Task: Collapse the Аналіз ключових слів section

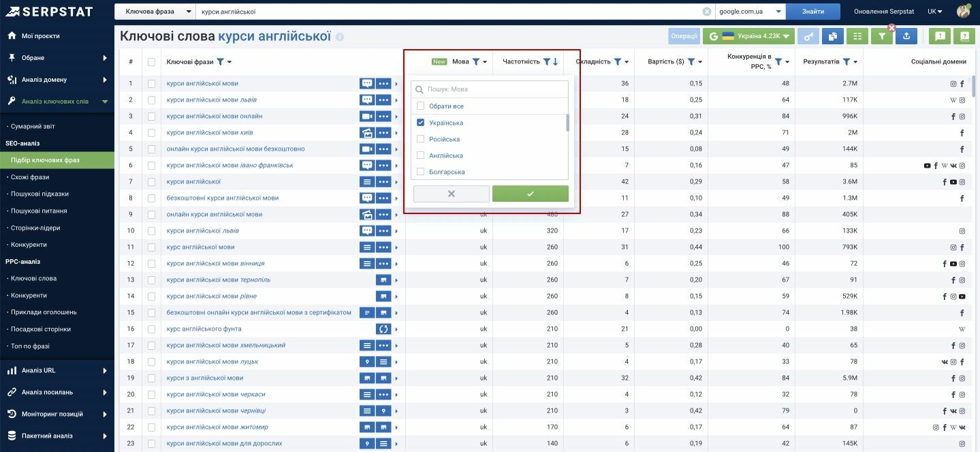Action: click(57, 102)
